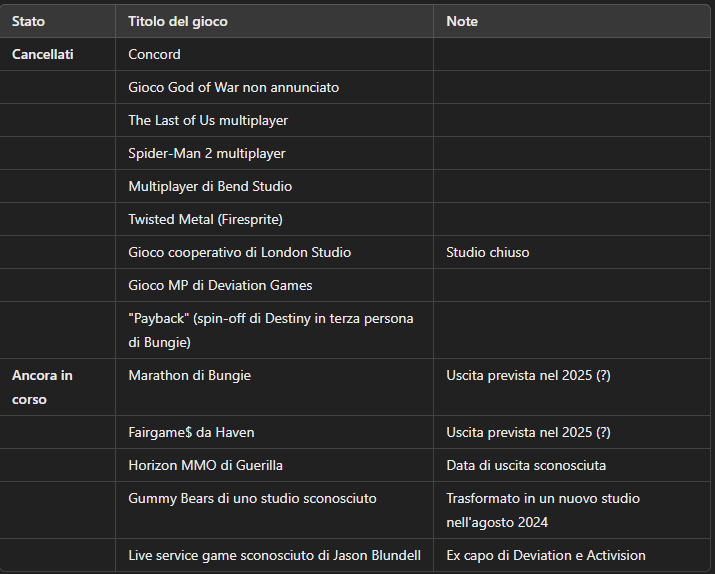Select 'Spider-Man 2 multiplayer' row text
The image size is (715, 574).
(x=207, y=153)
